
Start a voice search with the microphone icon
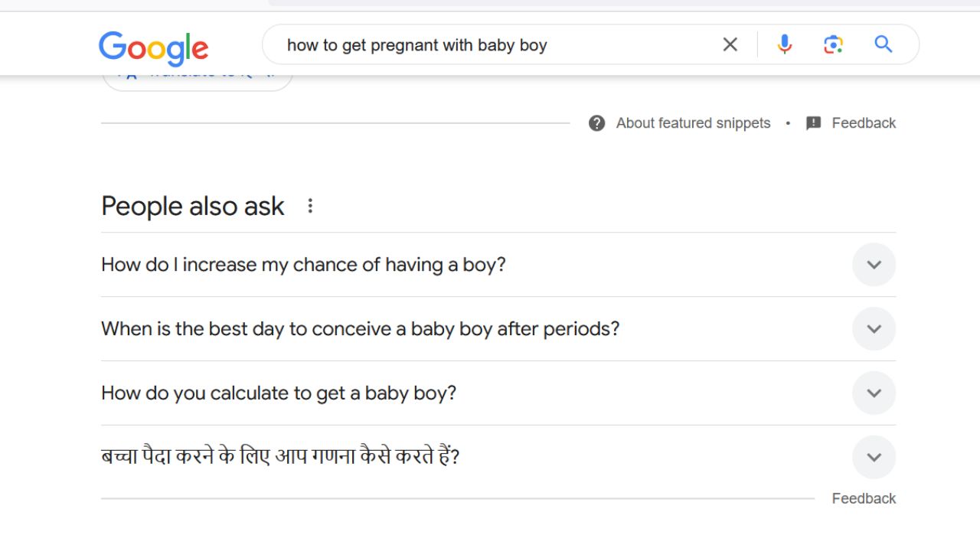(784, 44)
